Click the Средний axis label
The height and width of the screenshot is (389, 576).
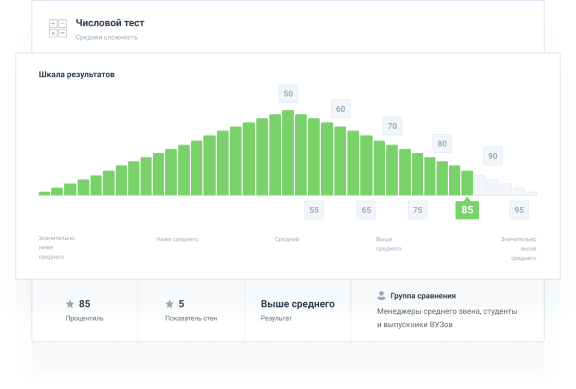287,239
